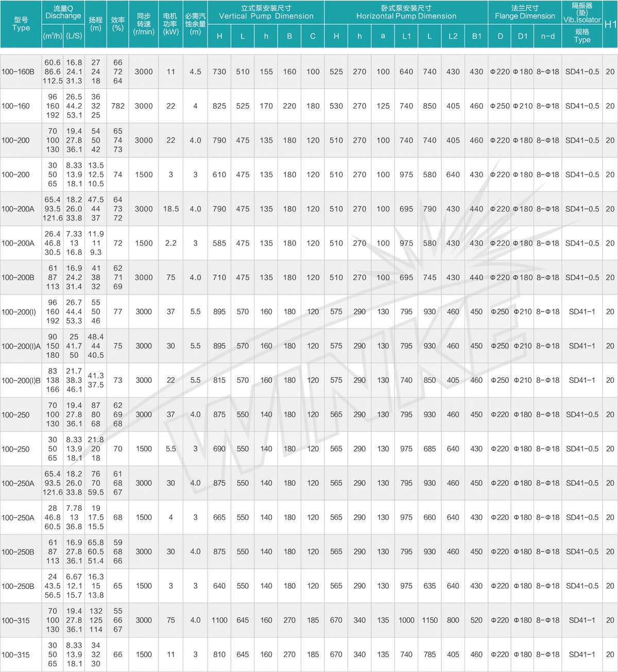Click the Vertical Pump Dimension header
Screen dimensions: 618x672
266,12
